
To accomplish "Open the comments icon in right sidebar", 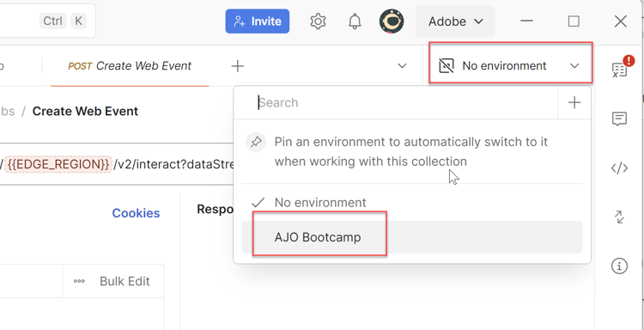I will point(619,119).
